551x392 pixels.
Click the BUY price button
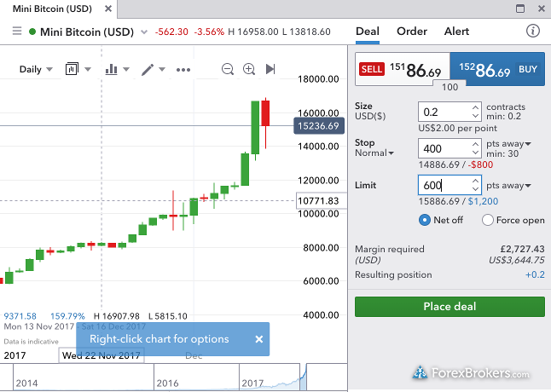tap(497, 69)
